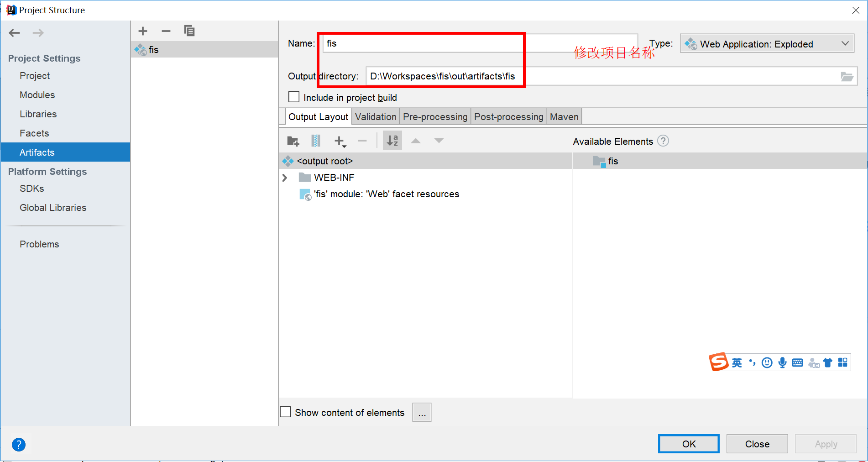Open the Sogou toolbox grid
The image size is (868, 462).
coord(842,362)
